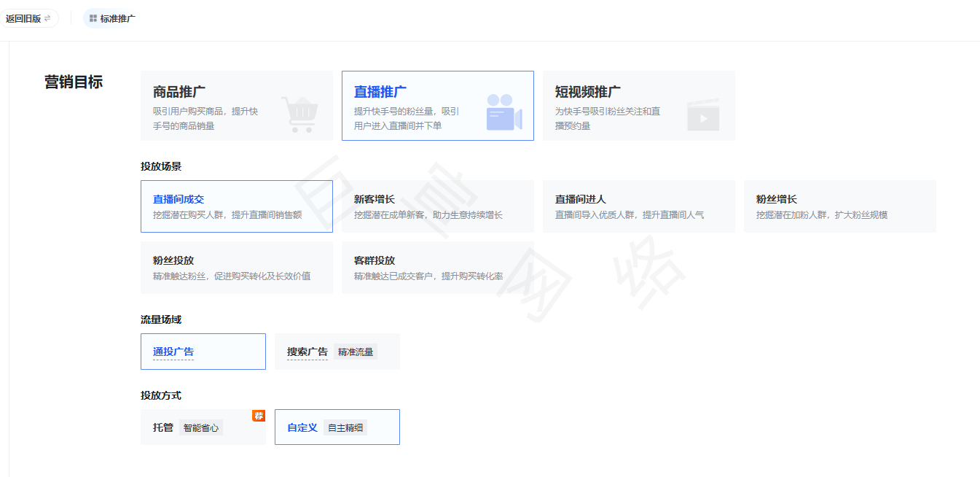Click the swap arrows icon in 返回旧版
This screenshot has width=980, height=477.
click(x=48, y=18)
